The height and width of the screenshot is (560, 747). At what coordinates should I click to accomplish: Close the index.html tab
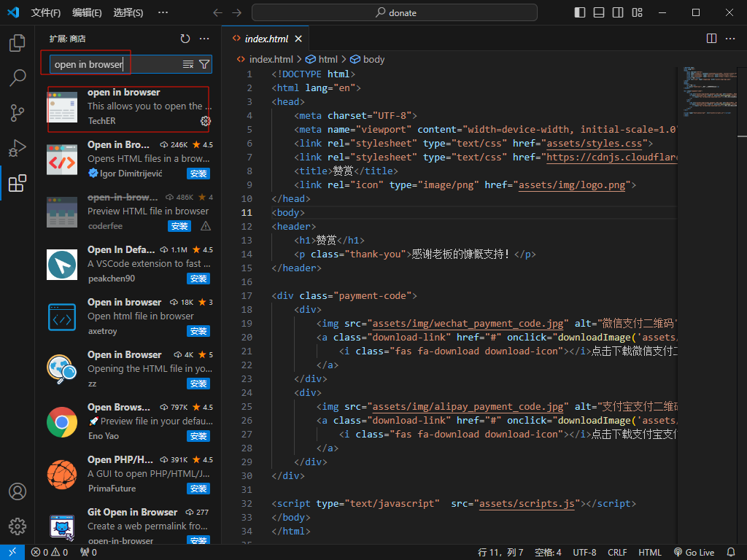pyautogui.click(x=298, y=39)
